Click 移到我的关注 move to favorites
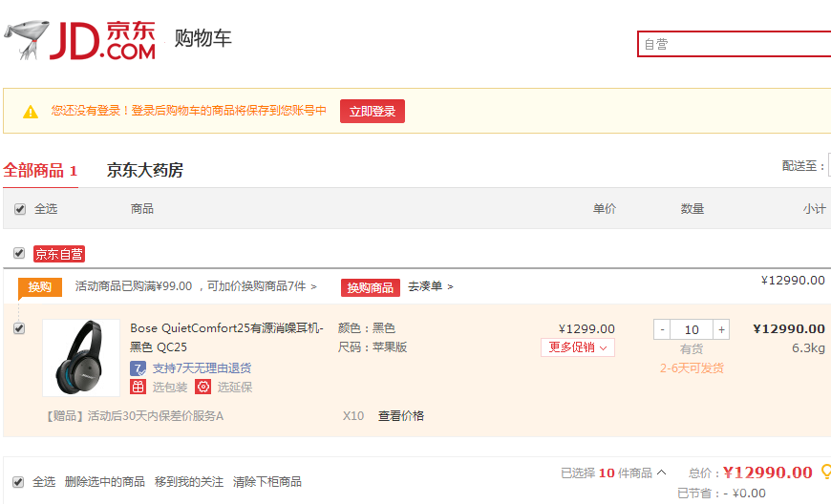Viewport: 831px width, 504px height. 189,482
